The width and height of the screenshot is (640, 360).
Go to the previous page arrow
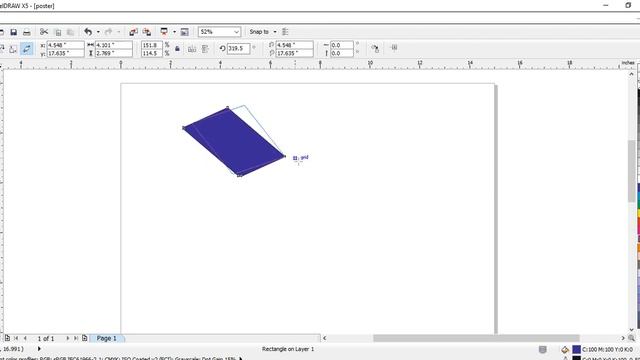coord(25,338)
